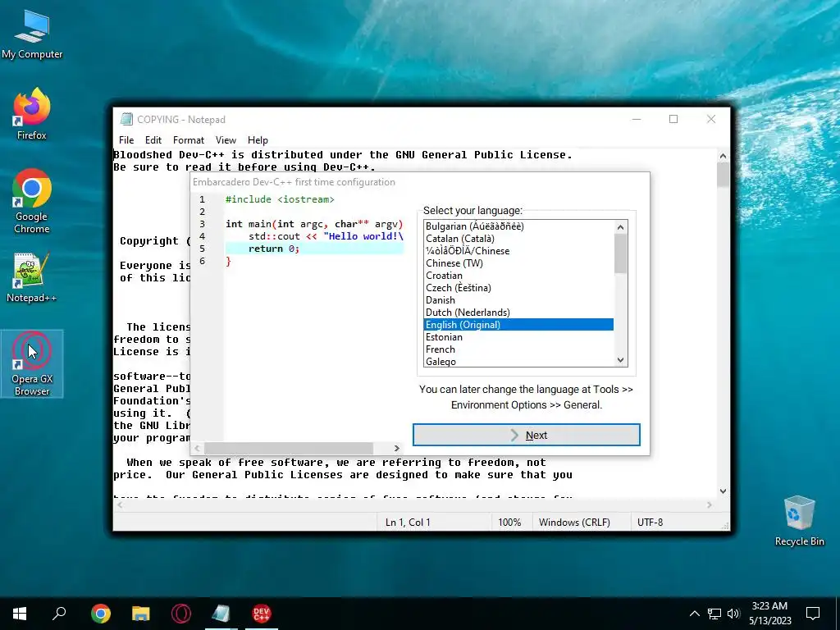
Task: Switch to Dev-C++ taskbar button
Action: pos(262,614)
